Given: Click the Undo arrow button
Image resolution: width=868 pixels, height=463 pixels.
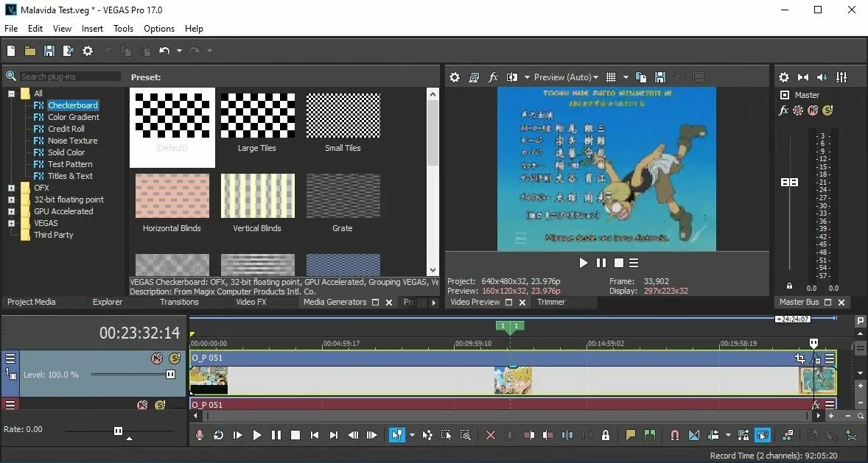Looking at the screenshot, I should [x=164, y=51].
